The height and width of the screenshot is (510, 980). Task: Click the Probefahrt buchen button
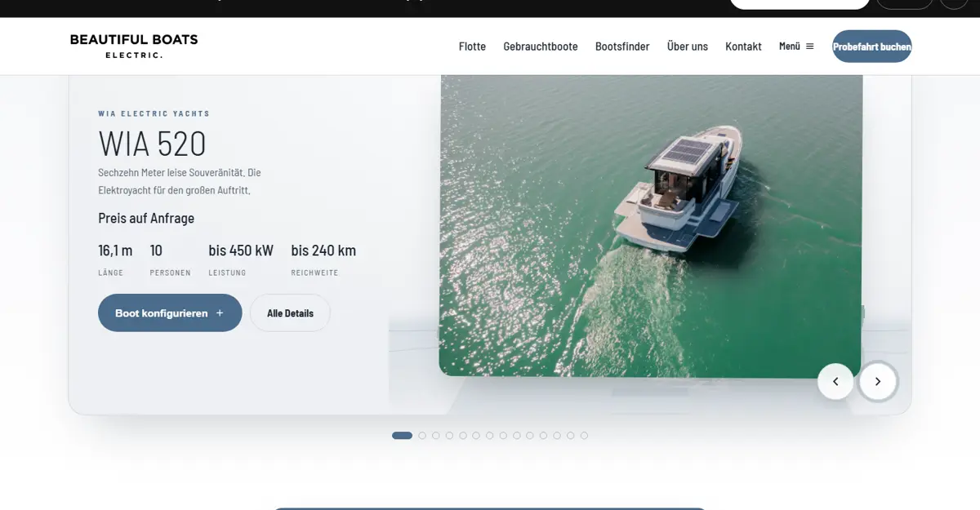pos(871,47)
